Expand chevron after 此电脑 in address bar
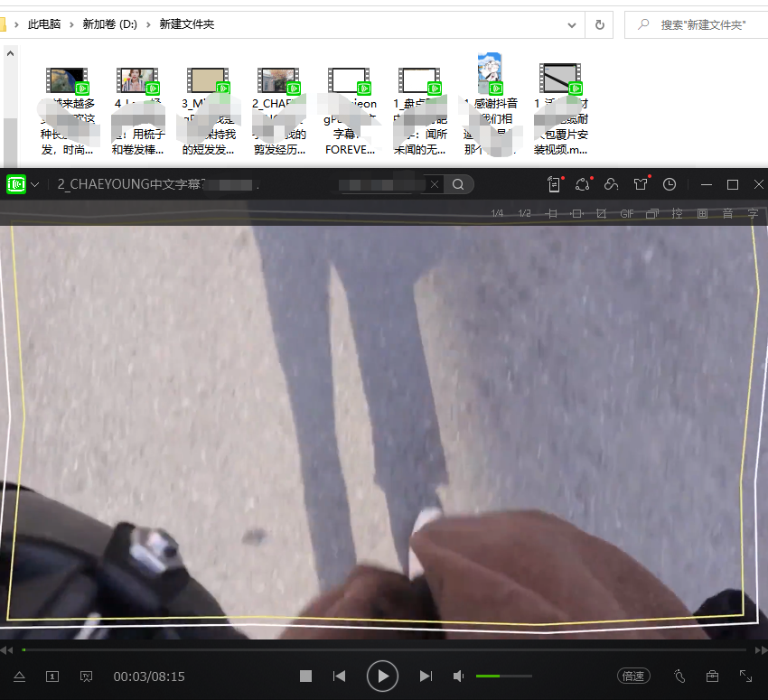 [71, 24]
